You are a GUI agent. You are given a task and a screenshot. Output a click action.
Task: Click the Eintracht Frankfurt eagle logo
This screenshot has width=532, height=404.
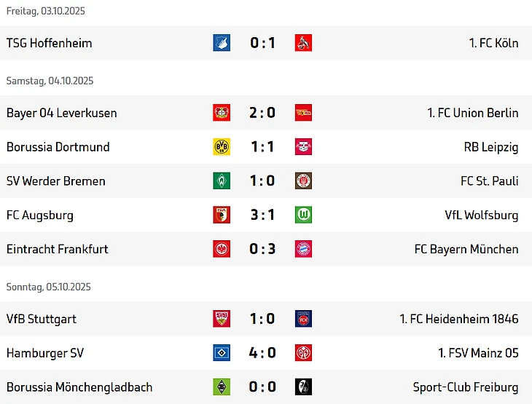tap(222, 249)
